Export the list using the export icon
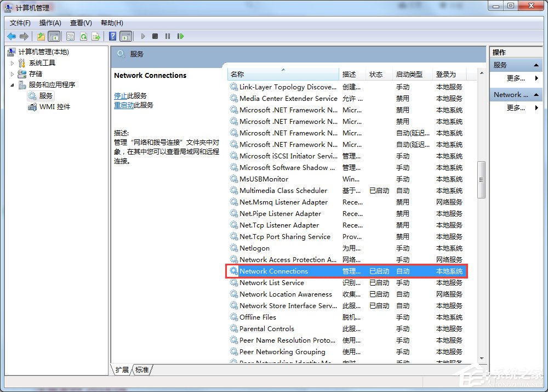This screenshot has width=548, height=392. click(x=96, y=36)
